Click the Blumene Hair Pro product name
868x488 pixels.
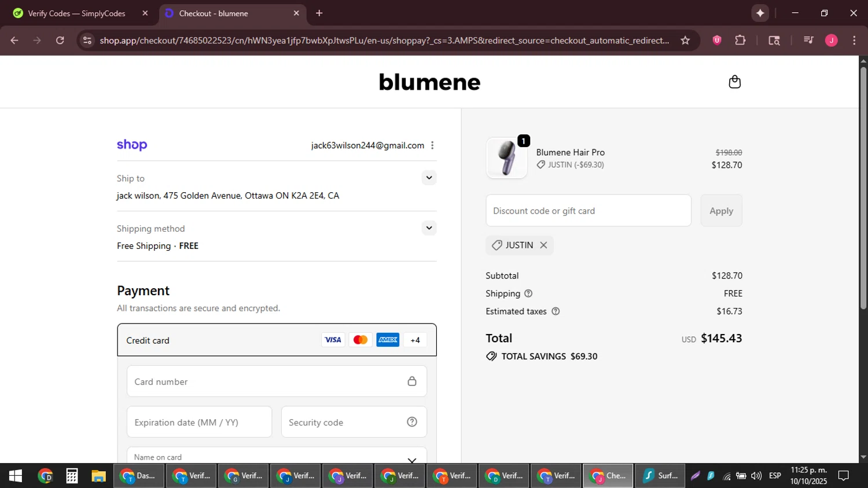[570, 152]
